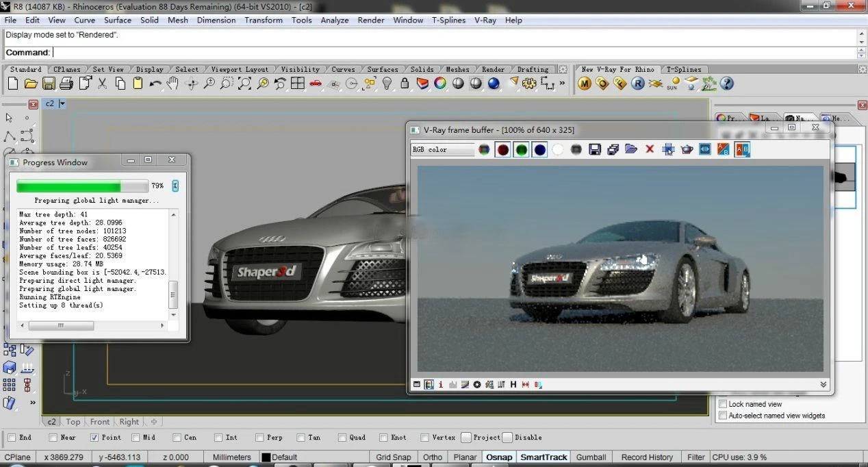Clear the frame buffer with red X
The image size is (868, 467).
[650, 149]
